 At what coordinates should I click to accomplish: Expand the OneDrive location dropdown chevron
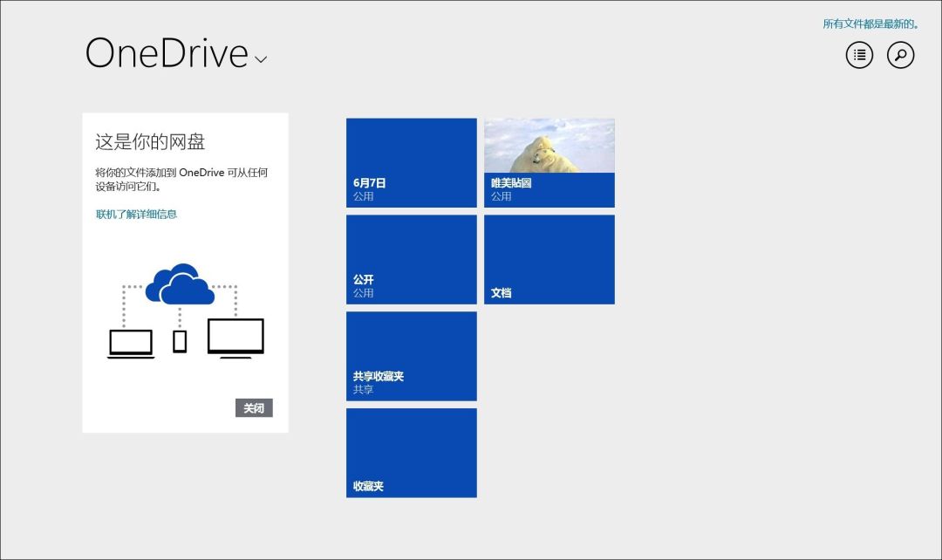[261, 59]
